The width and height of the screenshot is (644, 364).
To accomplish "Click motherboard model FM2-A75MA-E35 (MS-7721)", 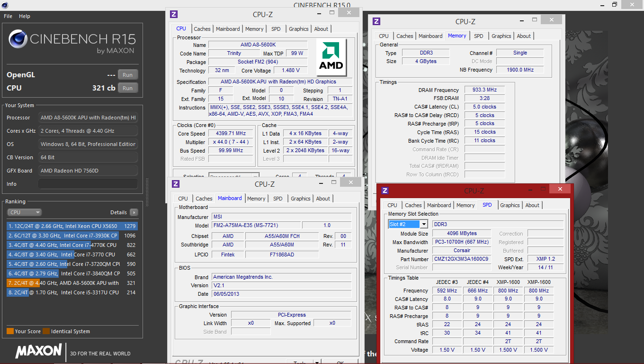I will 255,226.
